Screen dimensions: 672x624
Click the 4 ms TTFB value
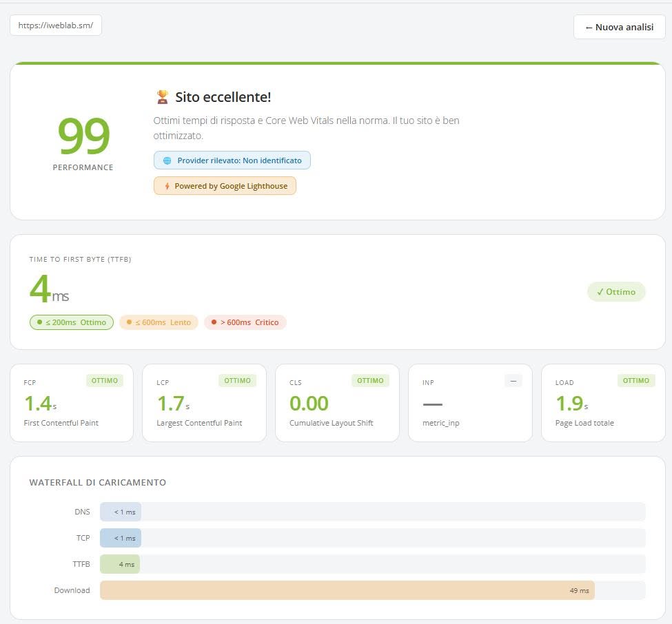[50, 289]
